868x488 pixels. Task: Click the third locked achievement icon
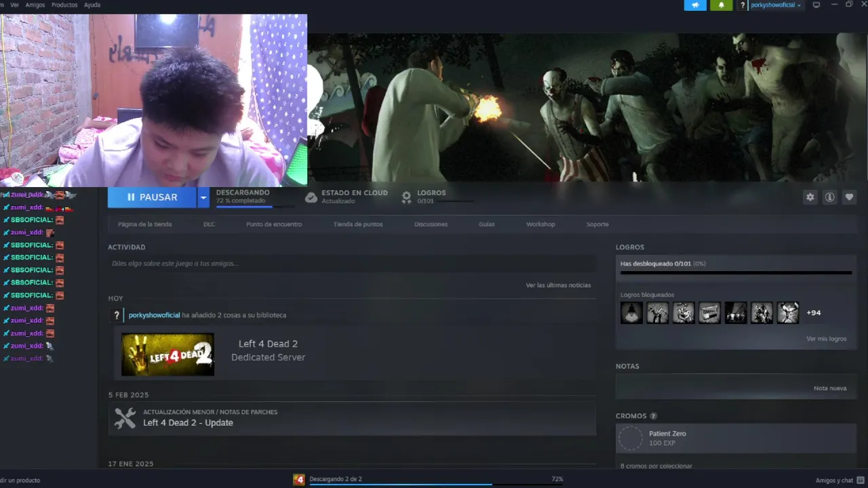pos(684,312)
